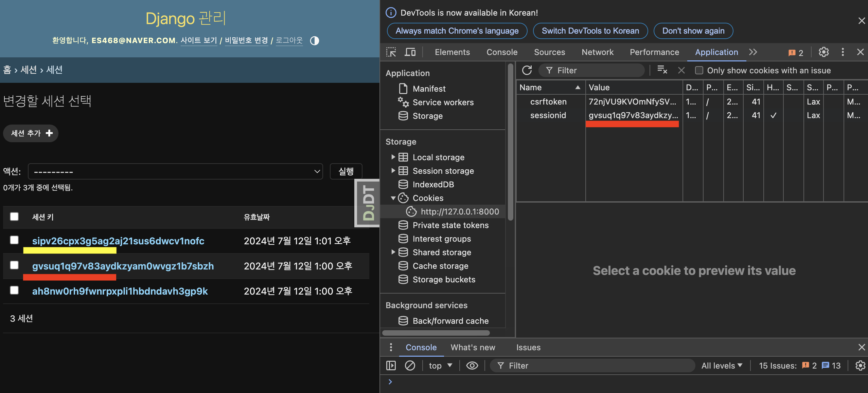Enable Only show cookies with an issue

tap(699, 70)
